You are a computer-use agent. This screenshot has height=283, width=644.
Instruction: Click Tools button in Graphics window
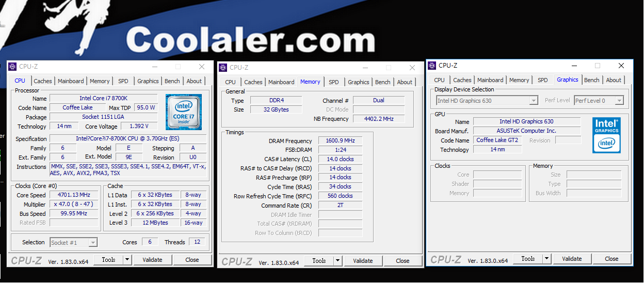(x=528, y=259)
